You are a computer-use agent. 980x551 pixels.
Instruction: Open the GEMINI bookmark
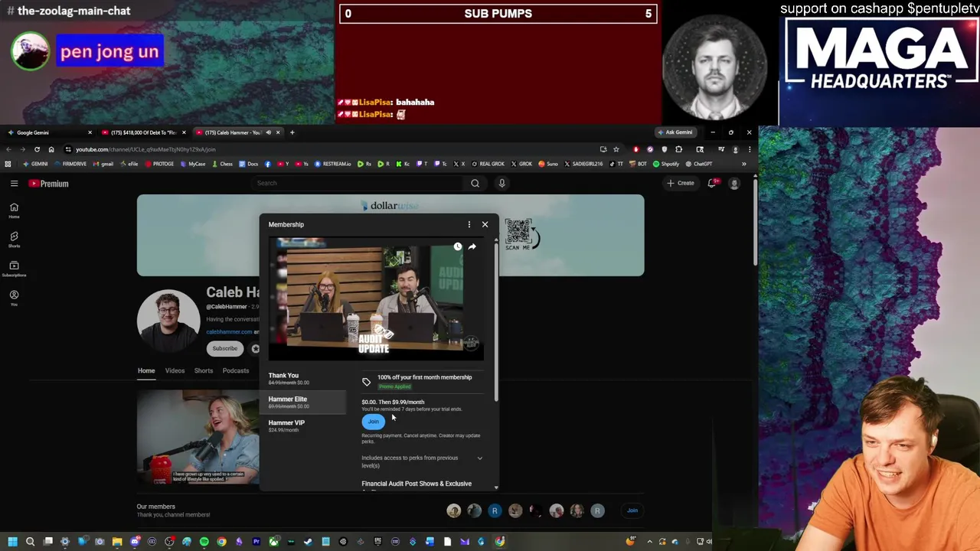35,164
